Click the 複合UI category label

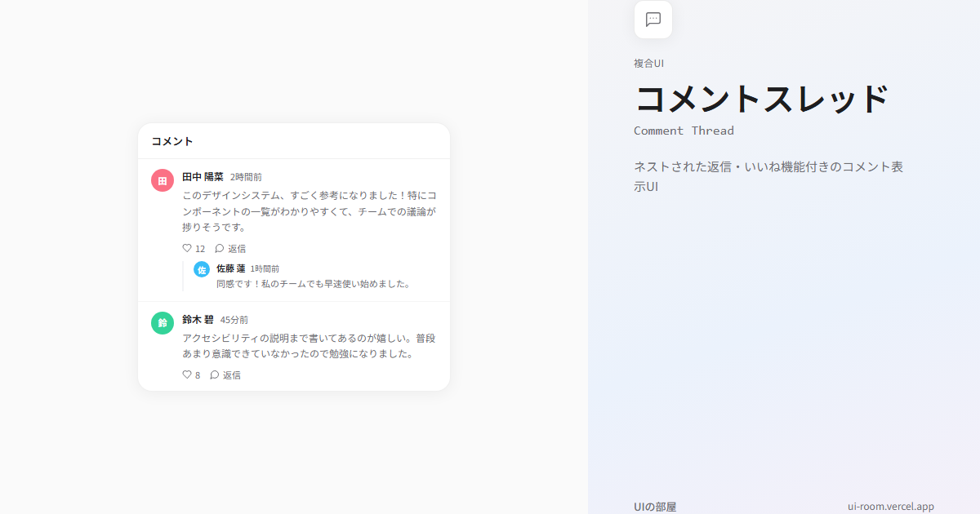pos(648,63)
